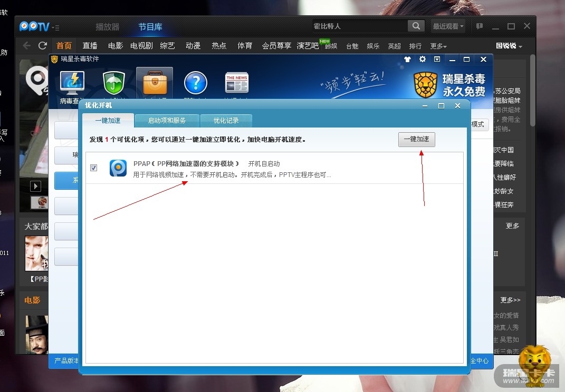Screen dimensions: 565x392
Task: Open blue question mark help icon
Action: [196, 83]
